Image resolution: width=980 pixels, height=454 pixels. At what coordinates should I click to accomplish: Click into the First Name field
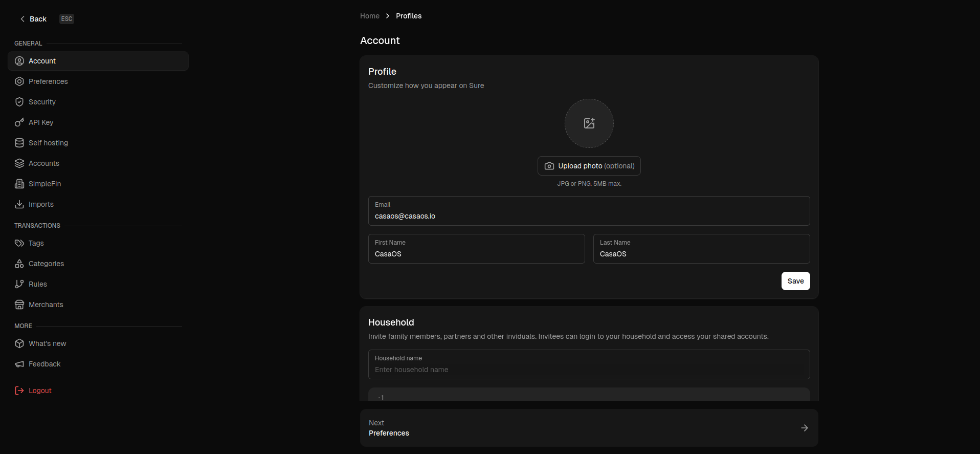click(476, 254)
